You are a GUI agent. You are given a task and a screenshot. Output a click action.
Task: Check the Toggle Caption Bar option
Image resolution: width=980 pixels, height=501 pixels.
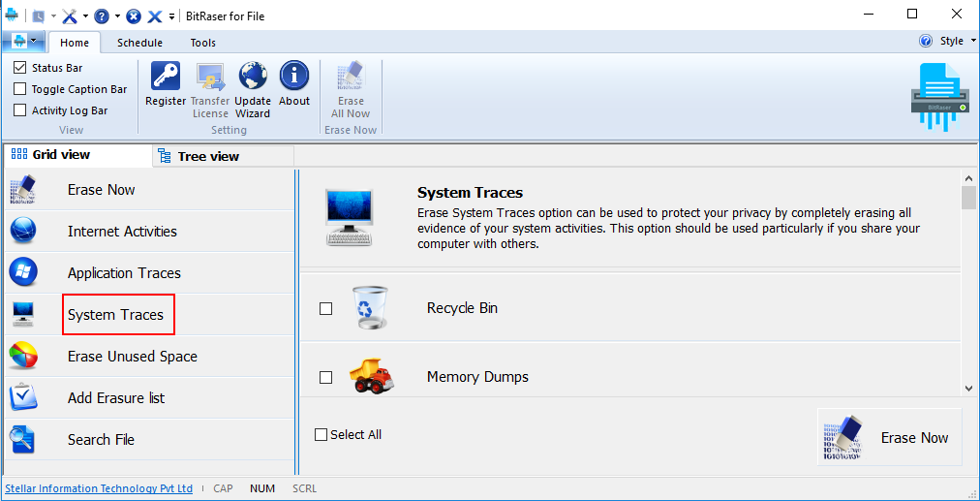[20, 89]
